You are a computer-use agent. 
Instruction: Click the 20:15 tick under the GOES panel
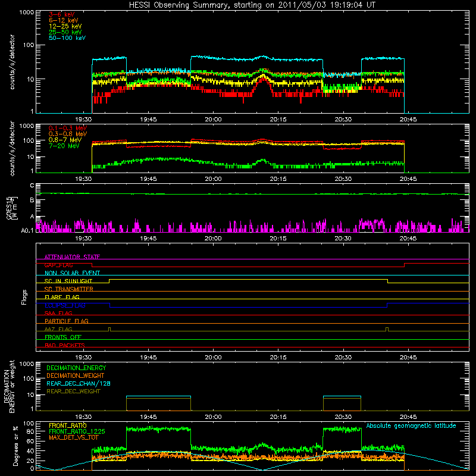pyautogui.click(x=278, y=239)
